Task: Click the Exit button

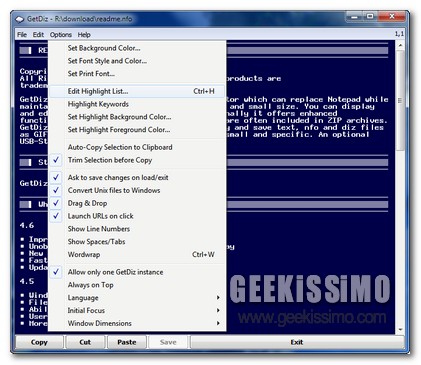Action: point(297,342)
